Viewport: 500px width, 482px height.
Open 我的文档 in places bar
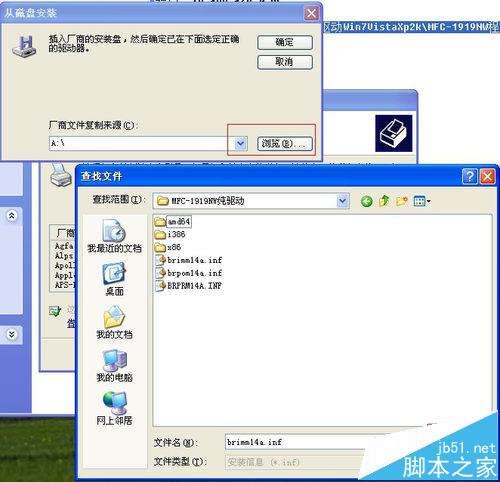pyautogui.click(x=114, y=322)
